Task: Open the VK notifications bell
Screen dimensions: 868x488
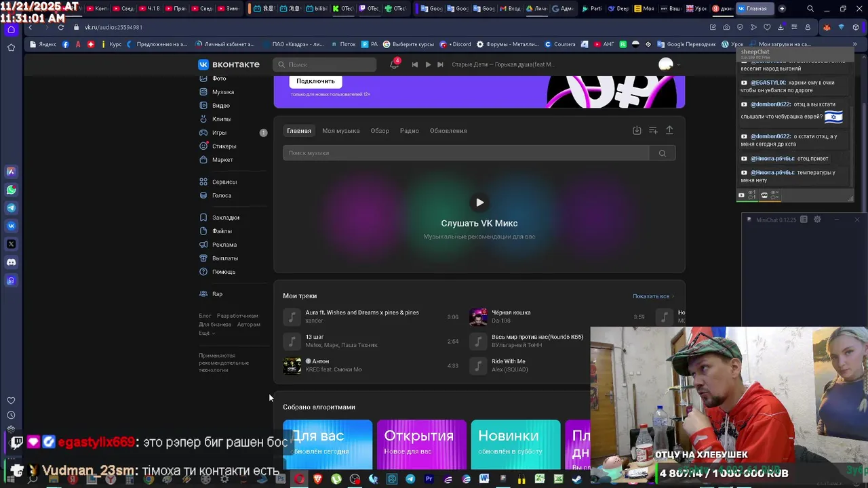Action: (x=394, y=64)
